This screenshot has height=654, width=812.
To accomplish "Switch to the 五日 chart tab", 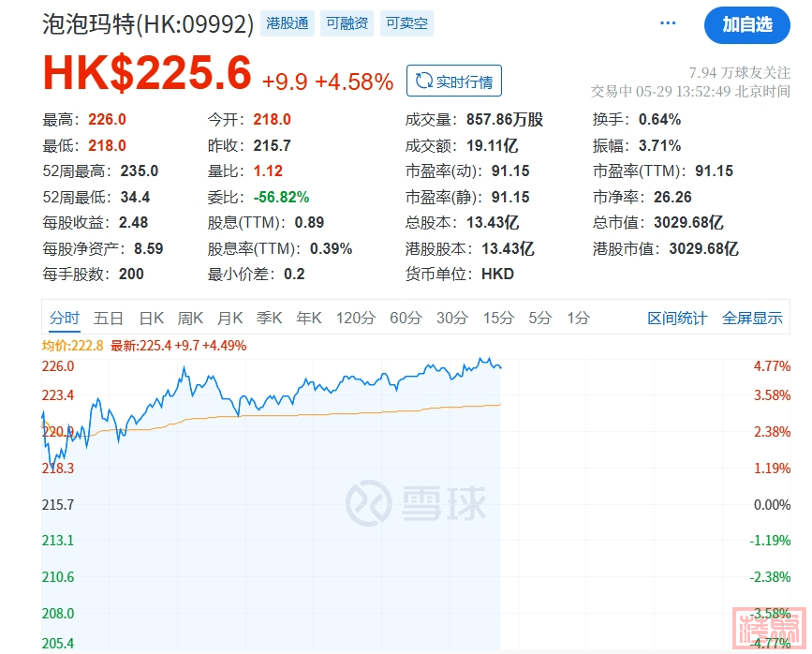I will (x=109, y=318).
